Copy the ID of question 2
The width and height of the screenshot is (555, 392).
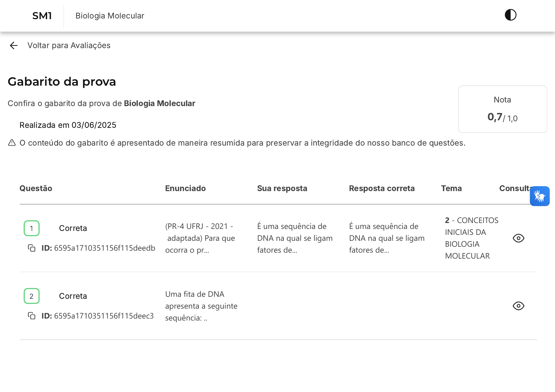pyautogui.click(x=32, y=316)
